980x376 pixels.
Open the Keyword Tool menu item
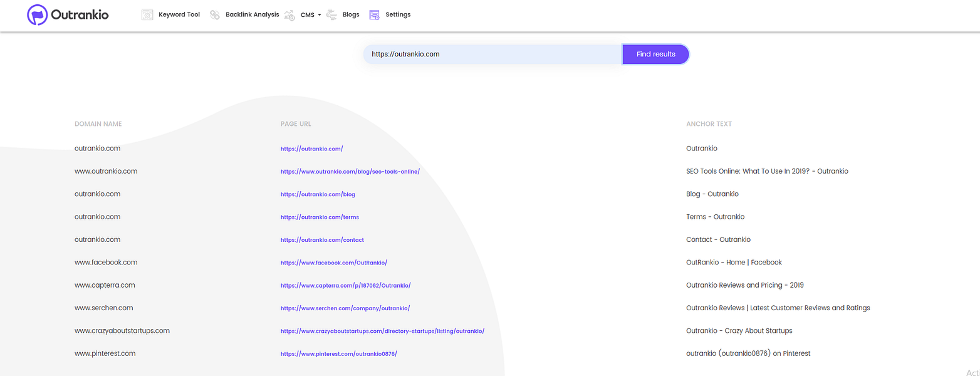tap(179, 14)
